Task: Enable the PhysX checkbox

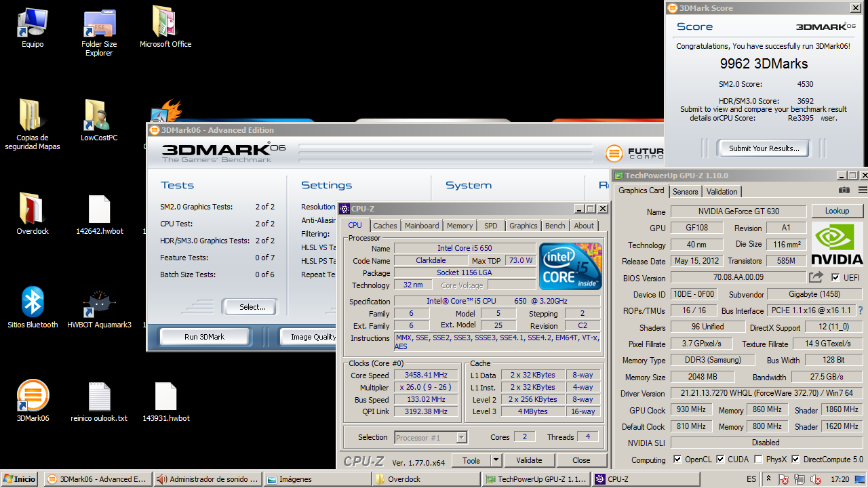Action: point(758,460)
